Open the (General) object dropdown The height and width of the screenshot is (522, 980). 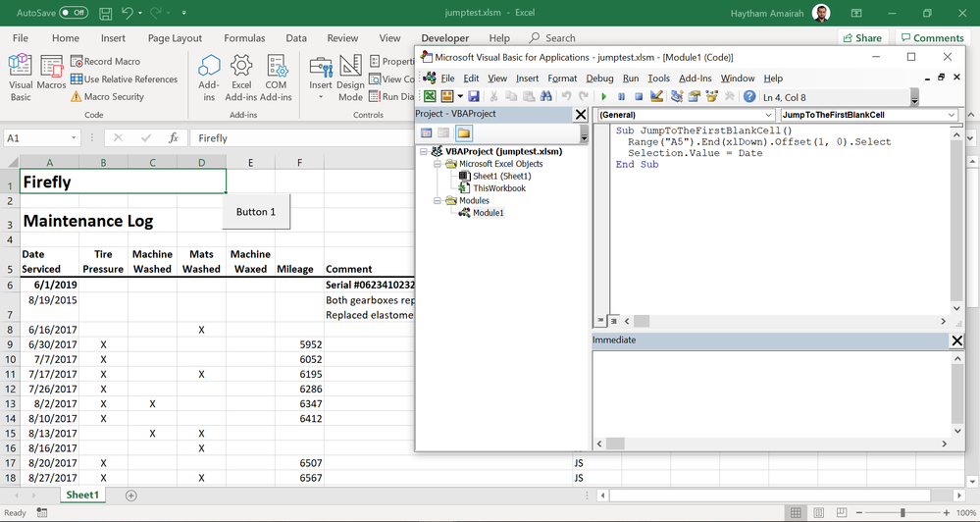tap(768, 115)
